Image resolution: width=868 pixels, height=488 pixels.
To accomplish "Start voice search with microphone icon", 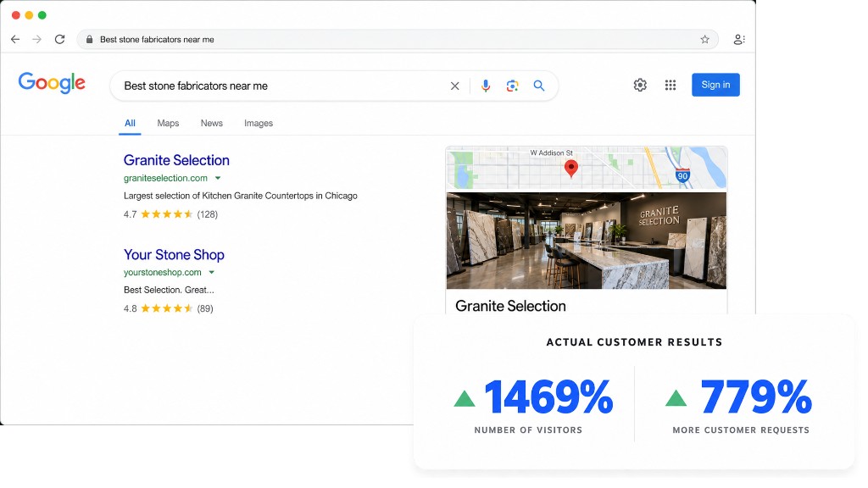I will [x=486, y=86].
